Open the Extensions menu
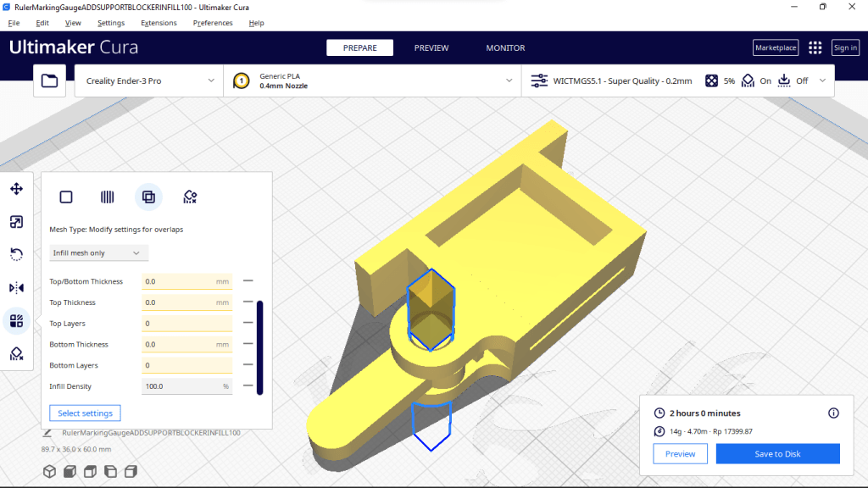 pyautogui.click(x=159, y=23)
